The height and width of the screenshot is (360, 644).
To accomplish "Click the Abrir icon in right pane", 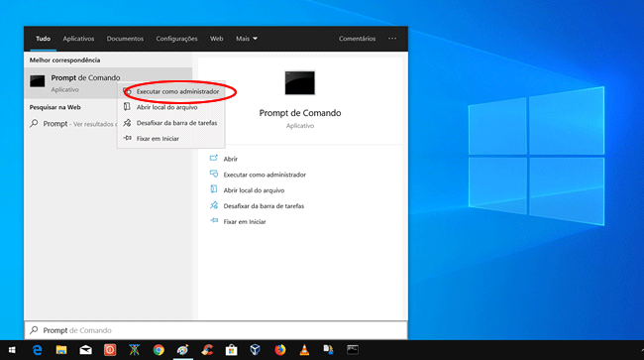I will (x=214, y=159).
